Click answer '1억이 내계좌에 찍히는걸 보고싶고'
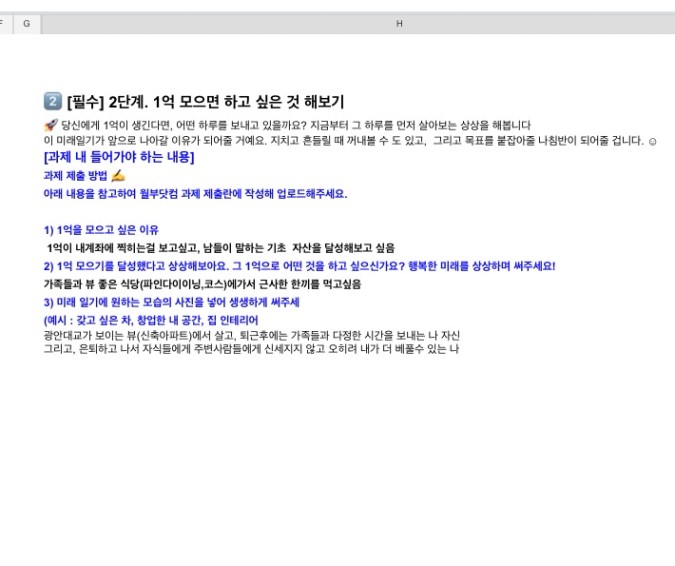Screen dimensions: 675x566 [221, 248]
